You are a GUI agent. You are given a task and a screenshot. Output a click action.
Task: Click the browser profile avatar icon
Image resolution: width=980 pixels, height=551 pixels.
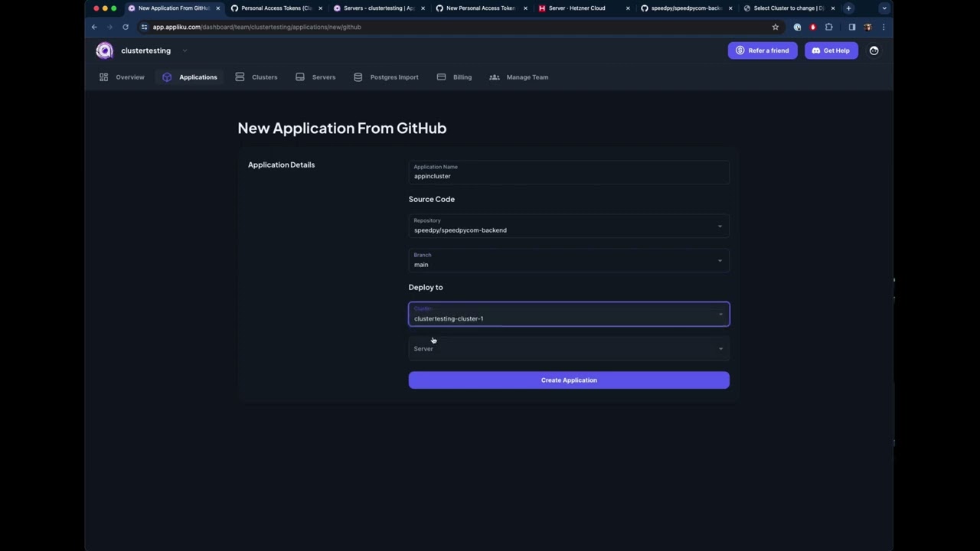[867, 27]
